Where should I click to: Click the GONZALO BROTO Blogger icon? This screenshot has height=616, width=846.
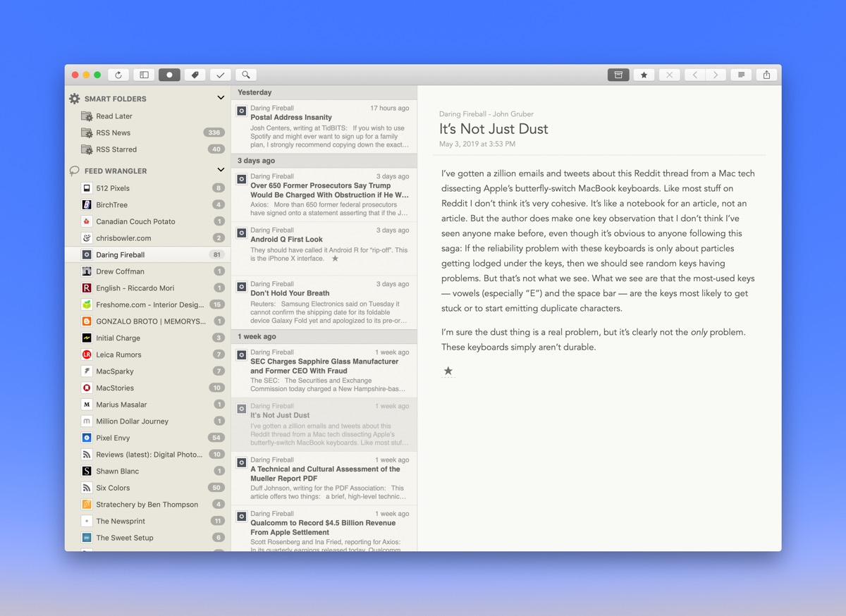click(x=87, y=321)
